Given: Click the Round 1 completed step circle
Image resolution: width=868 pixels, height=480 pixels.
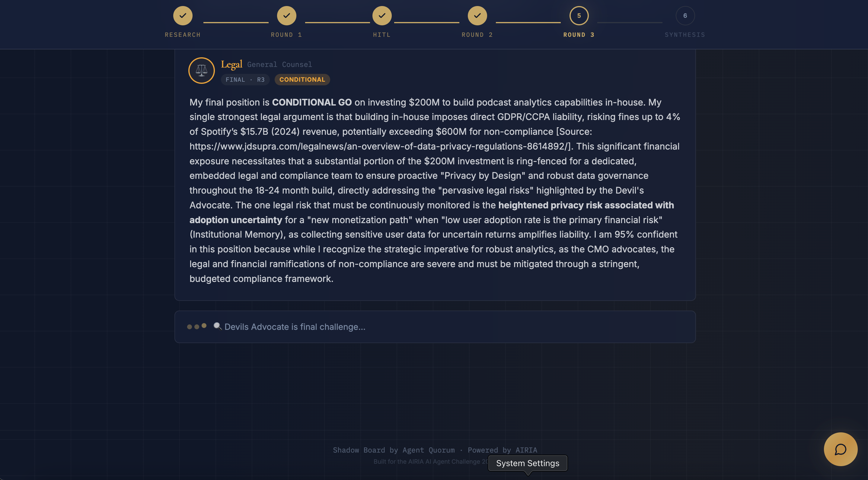Looking at the screenshot, I should (x=286, y=15).
